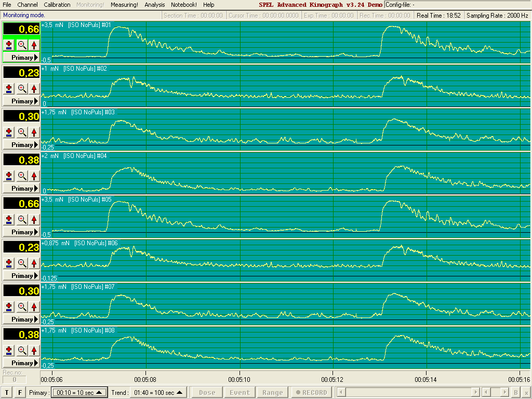This screenshot has height=399, width=532.
Task: Click the left arrow of the long horizontal scrollbar
Action: 340,392
